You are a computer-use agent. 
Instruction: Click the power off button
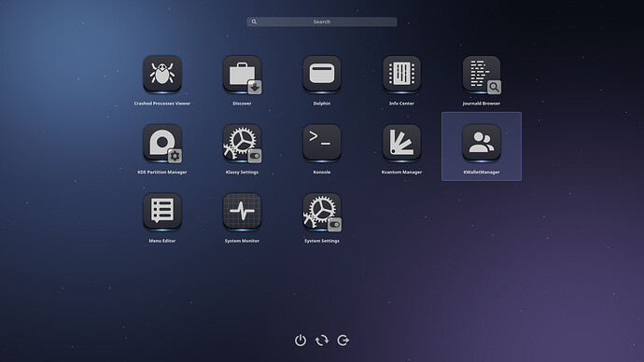301,341
